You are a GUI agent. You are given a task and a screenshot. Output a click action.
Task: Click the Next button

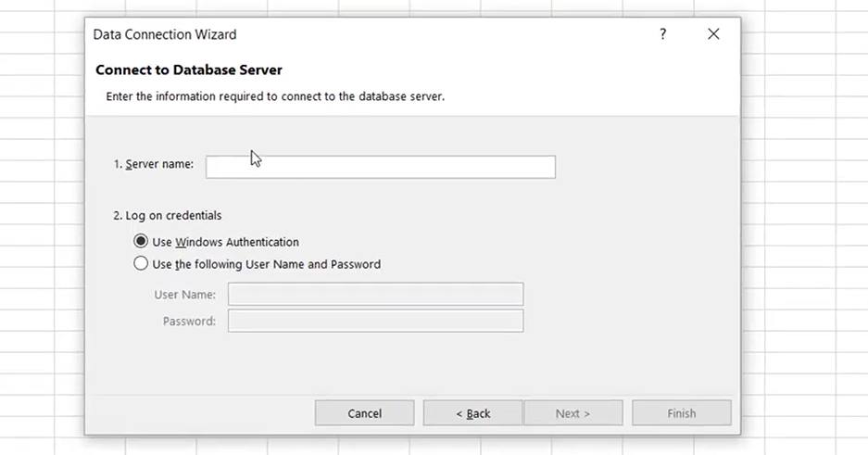[572, 413]
